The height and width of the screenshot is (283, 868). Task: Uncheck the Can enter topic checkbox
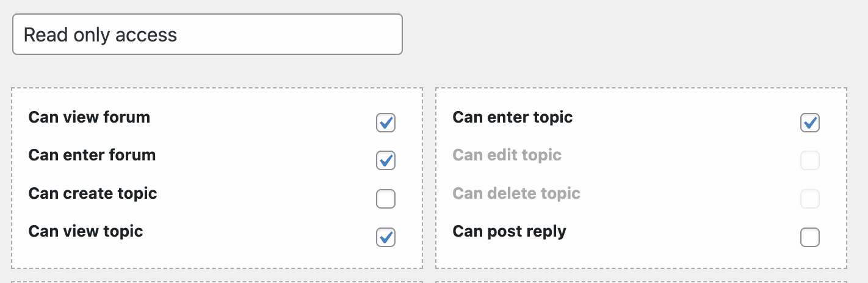coord(810,123)
